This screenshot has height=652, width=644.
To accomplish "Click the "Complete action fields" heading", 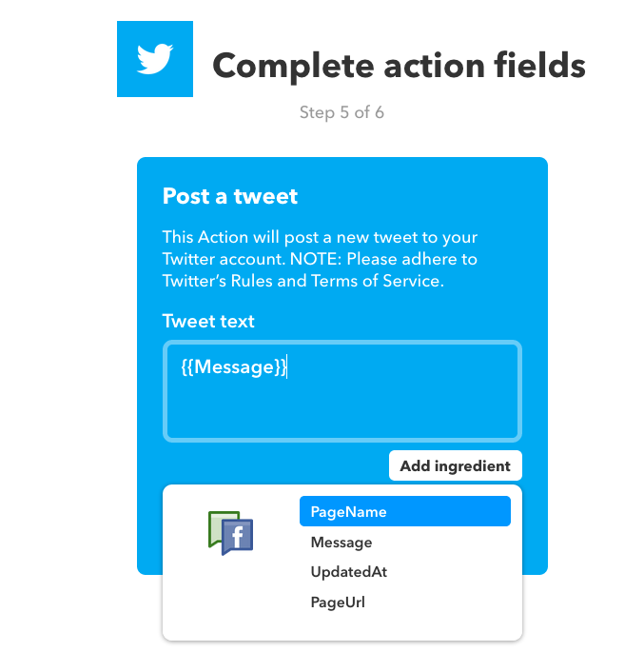I will click(x=399, y=66).
